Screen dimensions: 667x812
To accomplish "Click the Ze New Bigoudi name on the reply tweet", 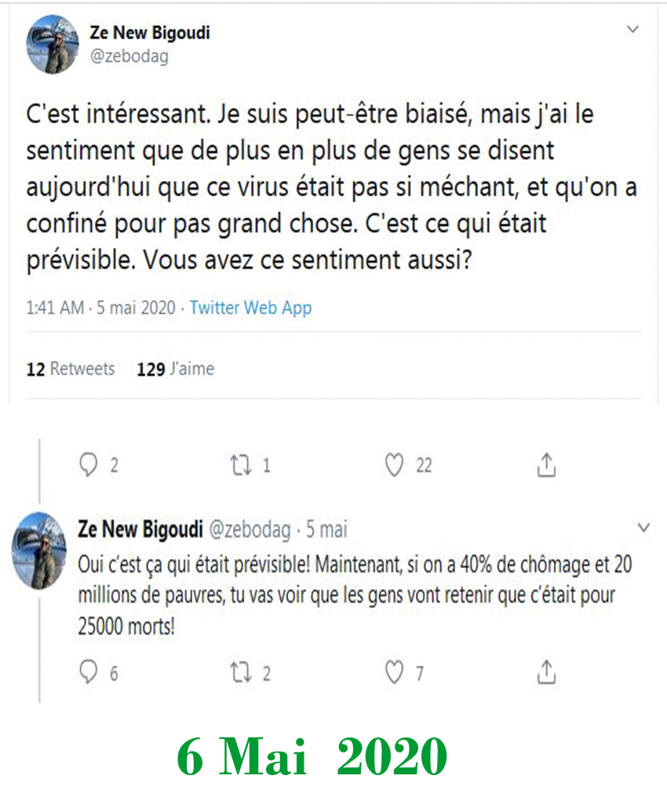I will [139, 530].
